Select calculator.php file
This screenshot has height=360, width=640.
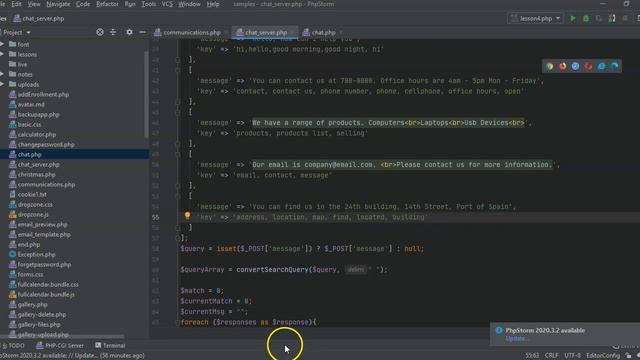click(32, 134)
